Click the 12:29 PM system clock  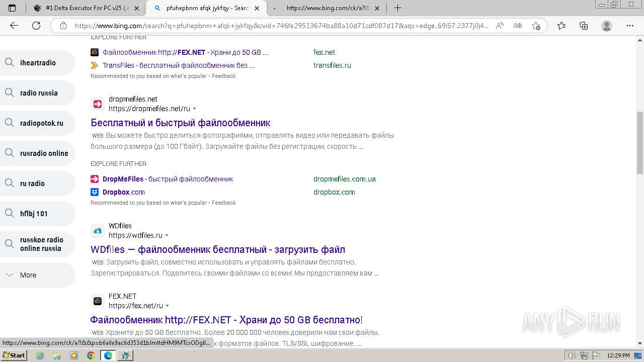pyautogui.click(x=618, y=355)
